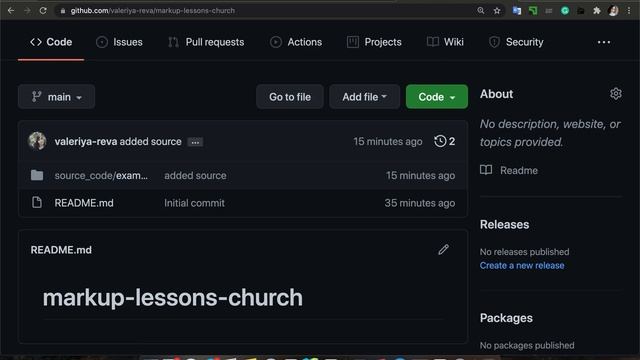640x360 pixels.
Task: Open the About settings gear icon
Action: point(616,94)
